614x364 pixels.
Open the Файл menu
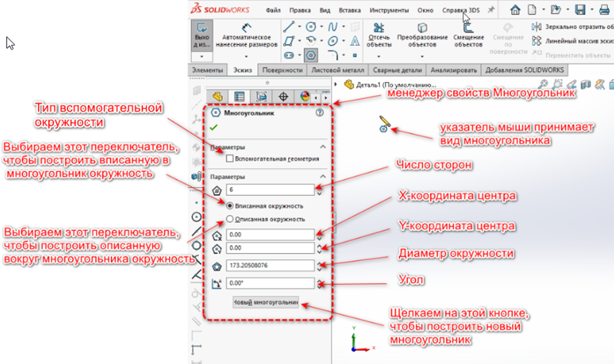[x=273, y=10]
